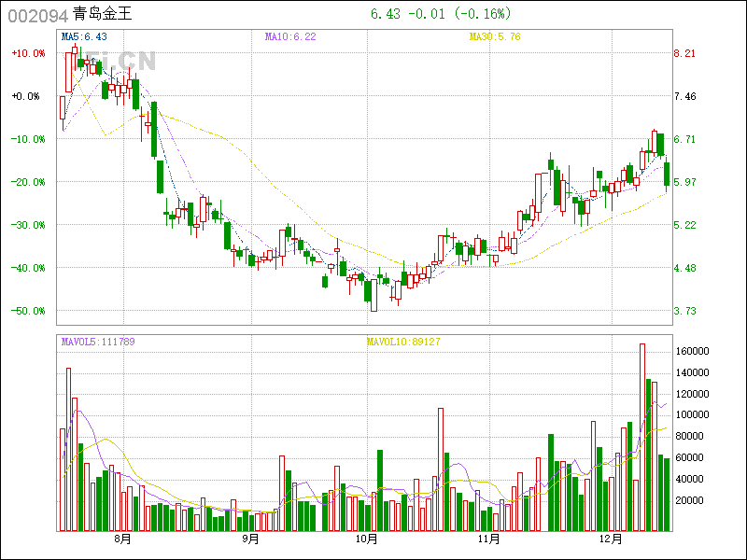Click the (-0.16%) percent change value
Screen dimensions: 747x560
click(483, 14)
